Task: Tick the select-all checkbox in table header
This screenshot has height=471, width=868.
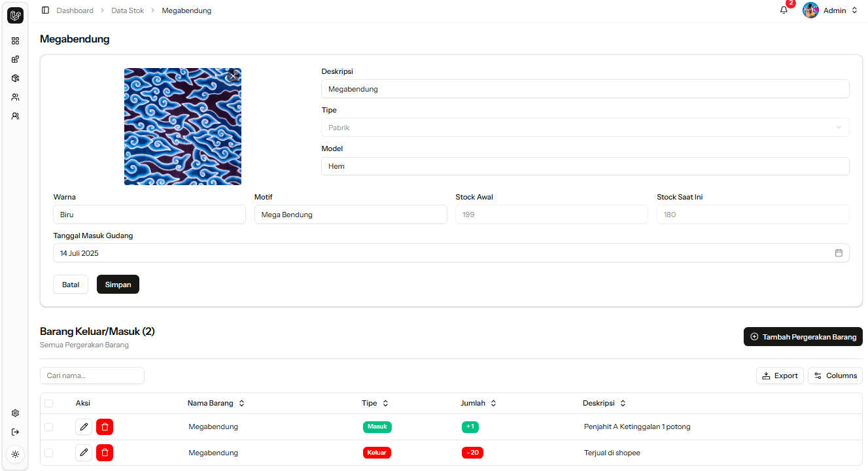Action: point(49,404)
